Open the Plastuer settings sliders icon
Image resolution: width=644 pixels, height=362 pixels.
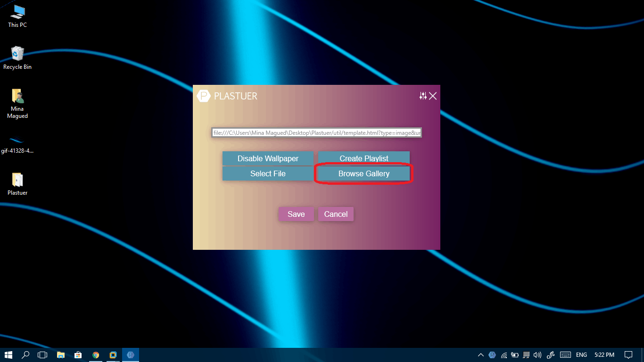pos(423,96)
